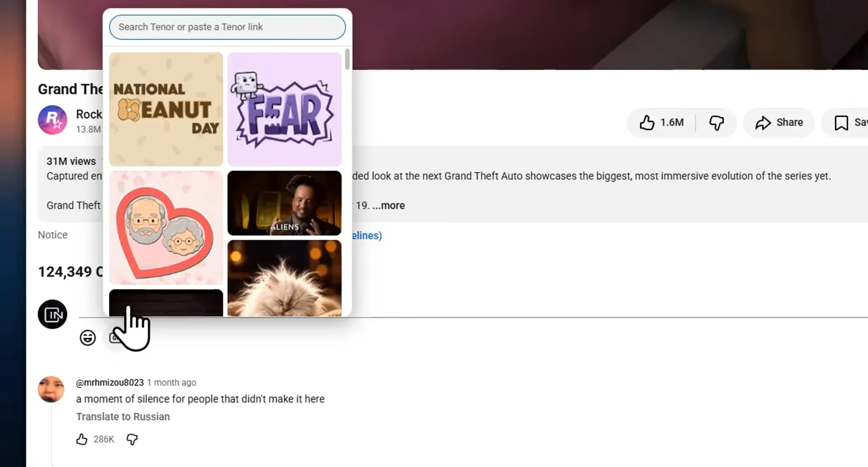Viewport: 868px width, 467px height.
Task: Search Tenor GIFs in the search field
Action: point(227,27)
